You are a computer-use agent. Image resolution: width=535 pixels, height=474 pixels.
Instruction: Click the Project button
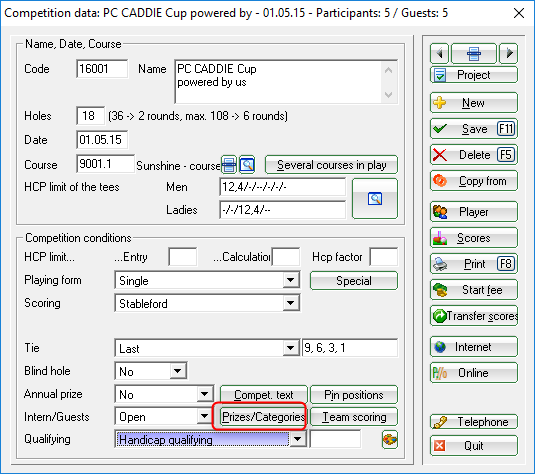[x=474, y=75]
